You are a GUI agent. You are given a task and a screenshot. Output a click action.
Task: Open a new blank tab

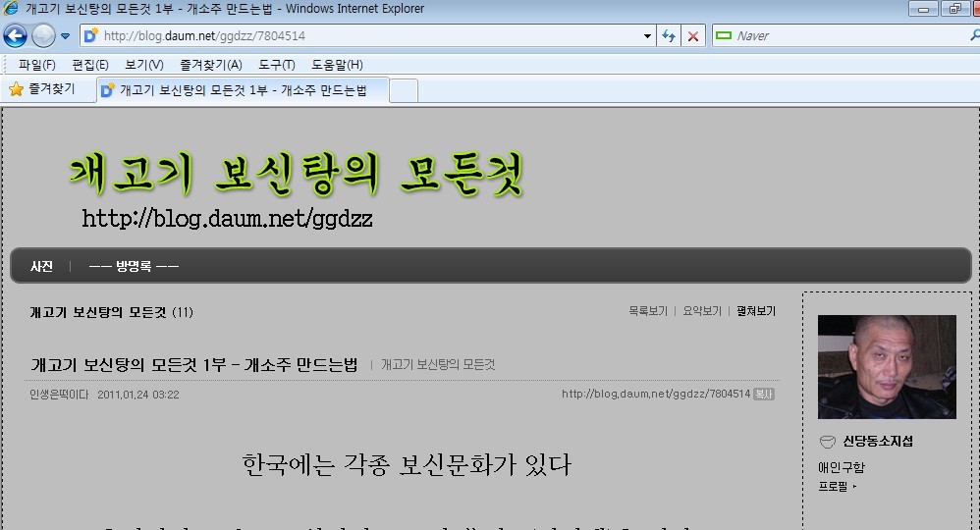(x=404, y=91)
